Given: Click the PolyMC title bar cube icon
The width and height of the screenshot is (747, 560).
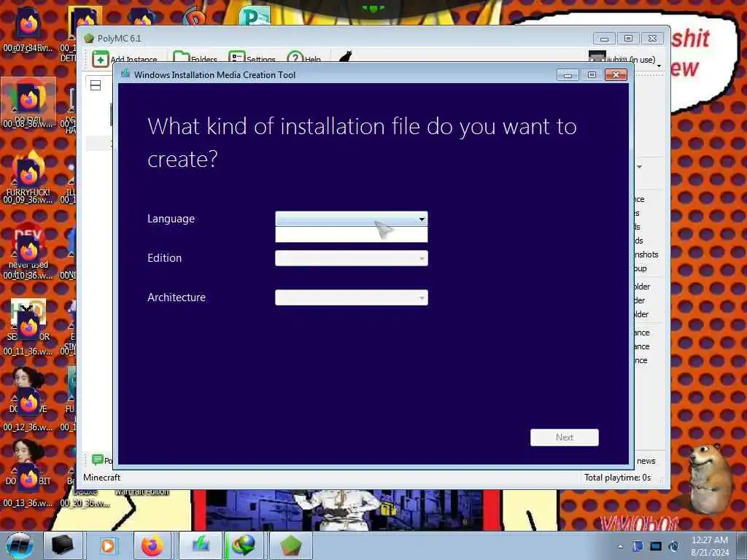Looking at the screenshot, I should [x=89, y=38].
